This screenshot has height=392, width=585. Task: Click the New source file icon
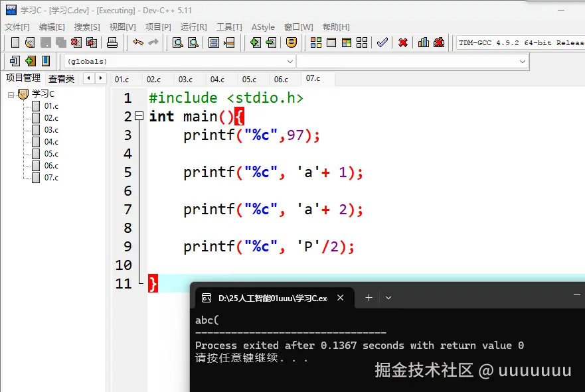[15, 42]
